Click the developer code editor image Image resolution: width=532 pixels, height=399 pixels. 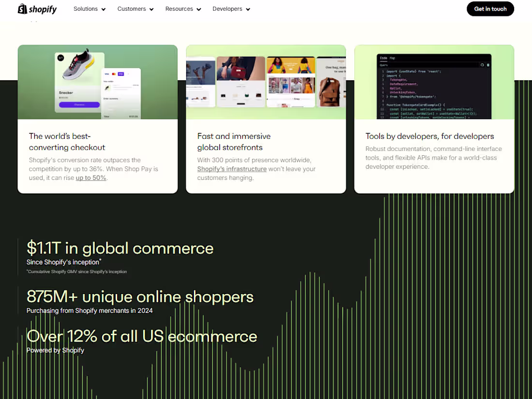tap(434, 82)
